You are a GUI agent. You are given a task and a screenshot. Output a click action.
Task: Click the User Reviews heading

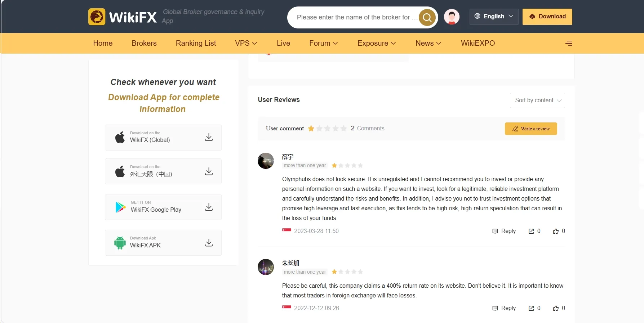point(279,100)
